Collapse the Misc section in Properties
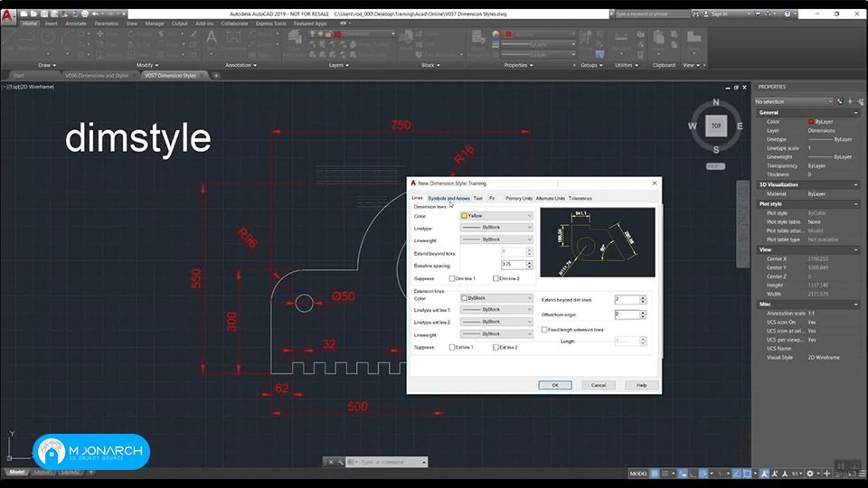The image size is (868, 488). [x=856, y=305]
